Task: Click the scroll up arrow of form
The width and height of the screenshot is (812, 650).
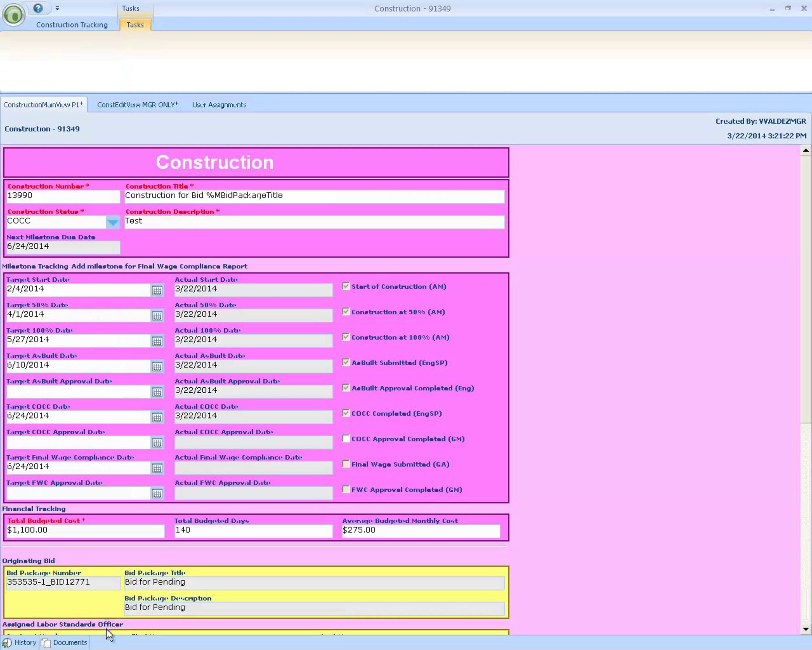Action: click(x=805, y=150)
